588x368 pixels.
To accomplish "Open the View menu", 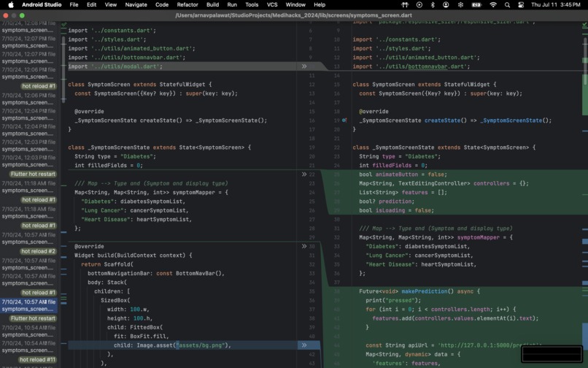I will tap(111, 4).
